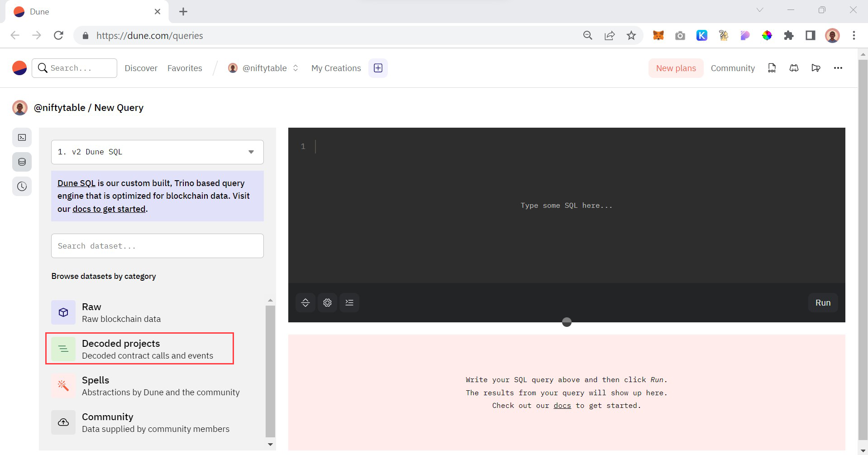868x455 pixels.
Task: Open the editor settings gear icon
Action: tap(327, 303)
